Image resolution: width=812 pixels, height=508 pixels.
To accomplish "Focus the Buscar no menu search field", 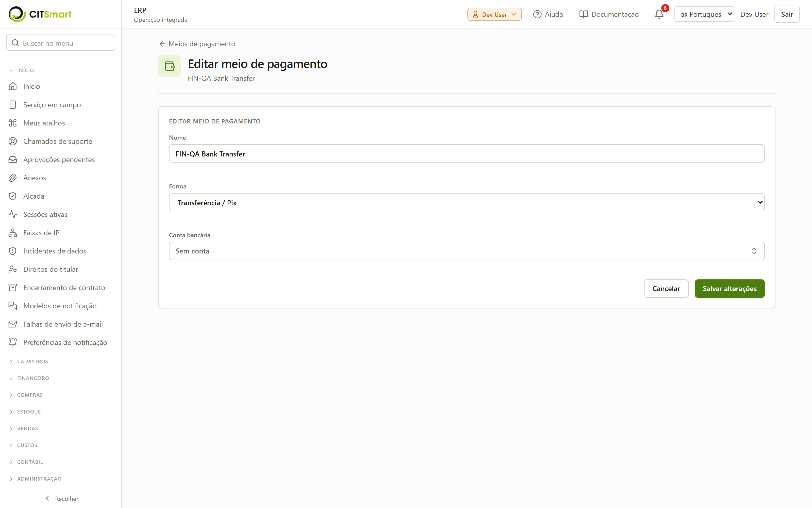I will click(61, 43).
